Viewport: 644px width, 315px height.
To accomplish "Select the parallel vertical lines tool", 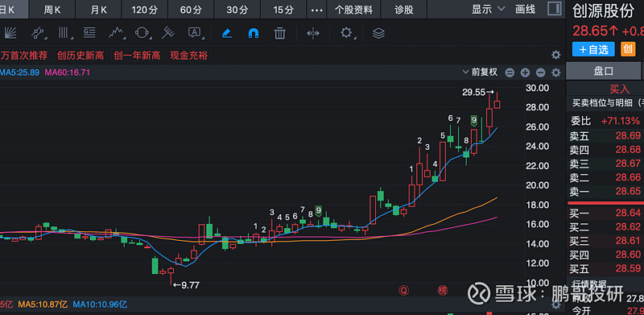I will (x=64, y=33).
